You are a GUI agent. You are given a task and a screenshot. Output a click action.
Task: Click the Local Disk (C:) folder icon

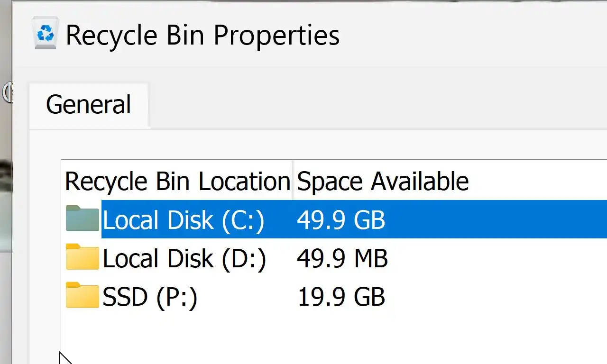click(x=82, y=219)
